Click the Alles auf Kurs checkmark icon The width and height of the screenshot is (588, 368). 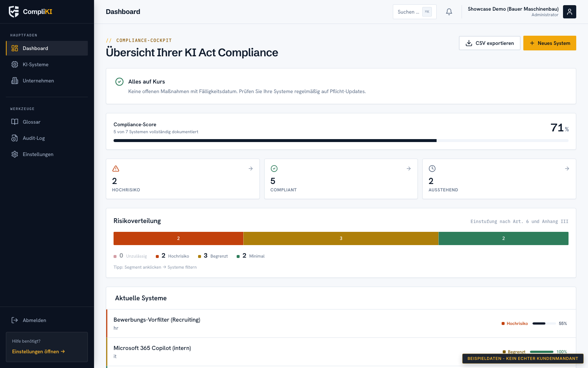pos(119,82)
